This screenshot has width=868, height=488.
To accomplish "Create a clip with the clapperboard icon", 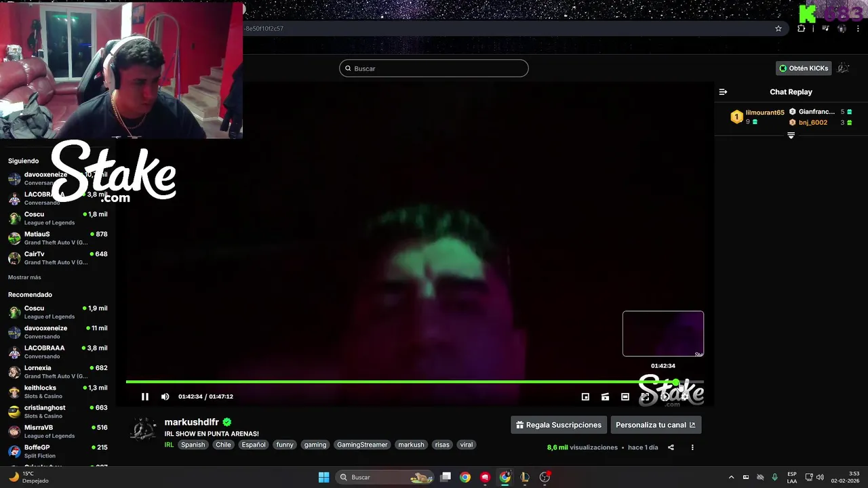I will click(x=605, y=396).
